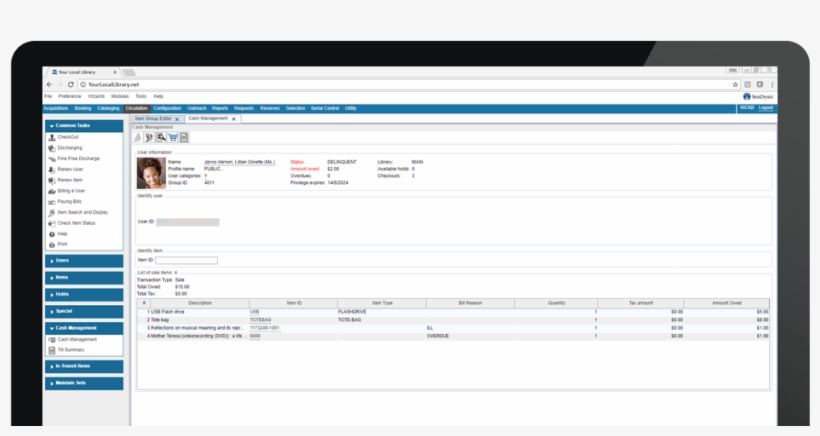Viewport: 820px width, 436px height.
Task: Open Till Summary under Cash Management
Action: click(71, 350)
